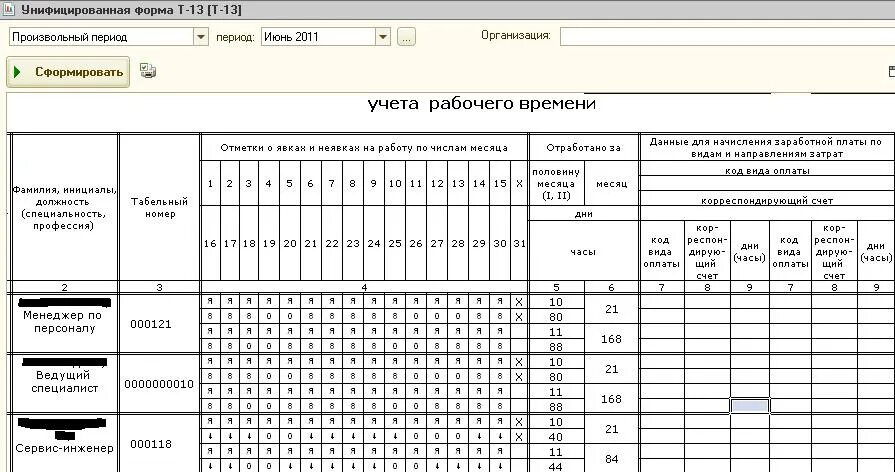The height and width of the screenshot is (472, 895).
Task: Click the day 31 column header
Action: [x=519, y=243]
